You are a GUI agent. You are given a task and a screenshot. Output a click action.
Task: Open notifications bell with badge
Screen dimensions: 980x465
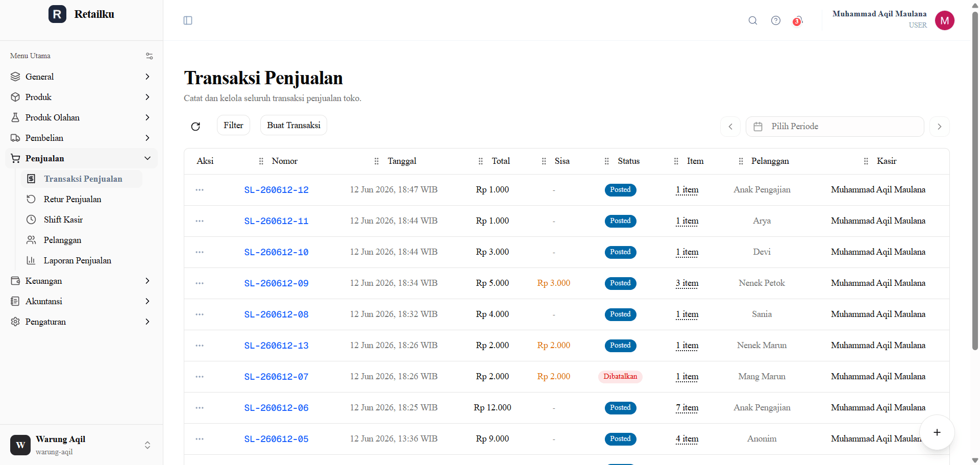click(798, 20)
